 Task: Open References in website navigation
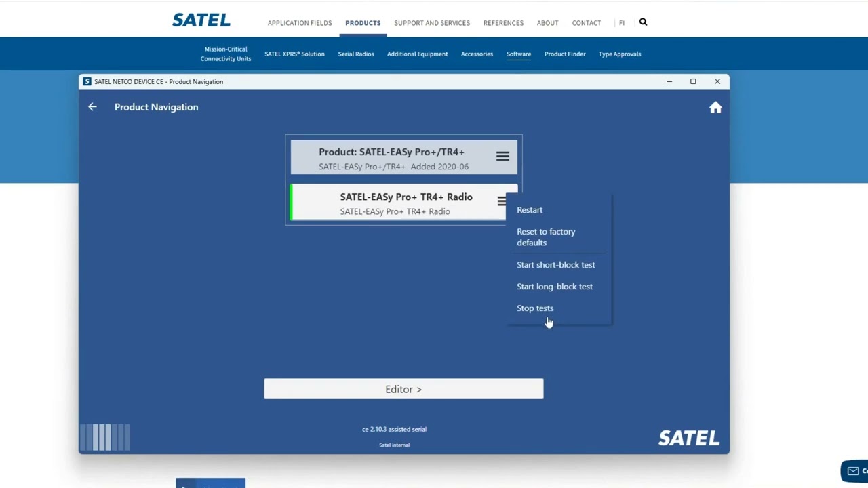point(503,23)
